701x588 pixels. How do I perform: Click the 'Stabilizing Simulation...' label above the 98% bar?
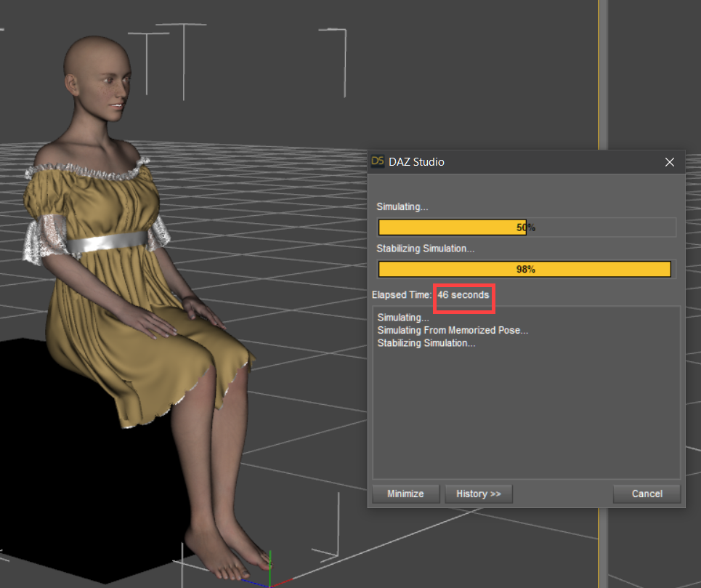point(425,249)
